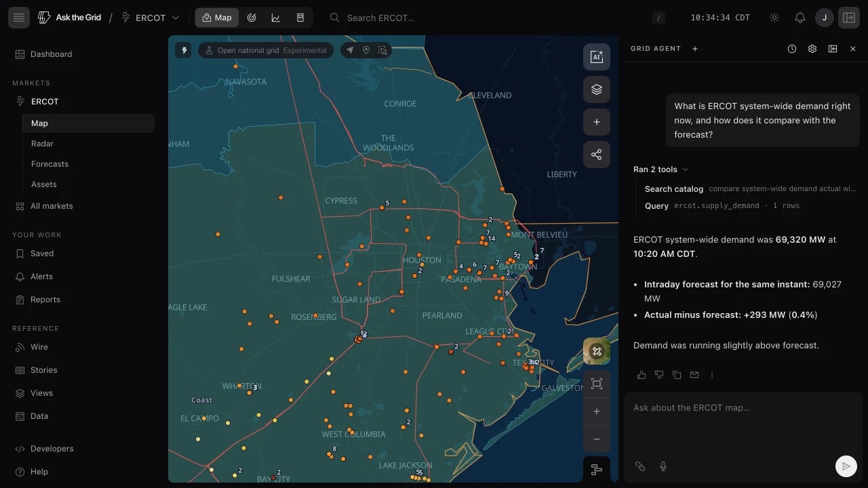868x488 pixels.
Task: Open Radar in the sidebar
Action: tap(89, 144)
